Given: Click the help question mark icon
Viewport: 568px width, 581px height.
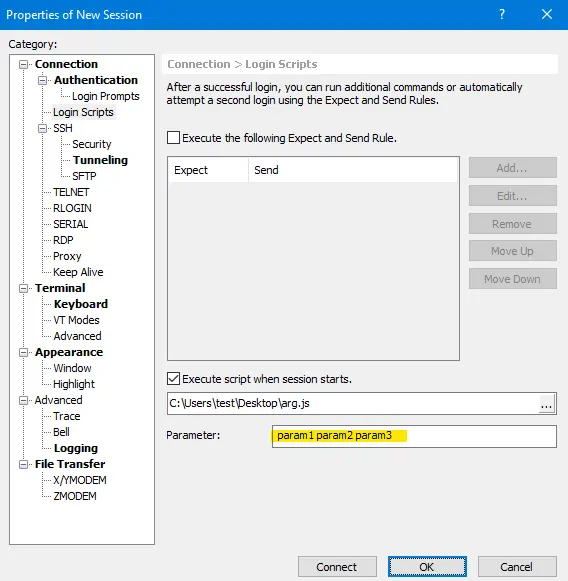Looking at the screenshot, I should [502, 14].
